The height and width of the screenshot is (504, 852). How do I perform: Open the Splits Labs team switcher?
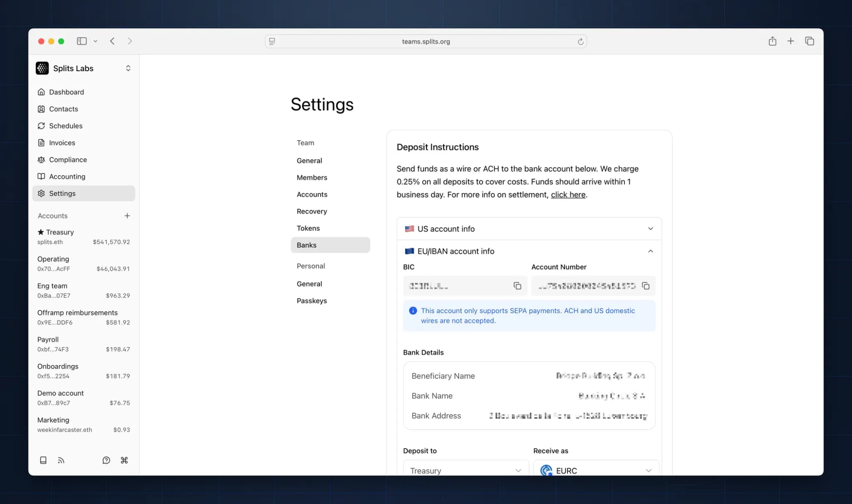(83, 68)
